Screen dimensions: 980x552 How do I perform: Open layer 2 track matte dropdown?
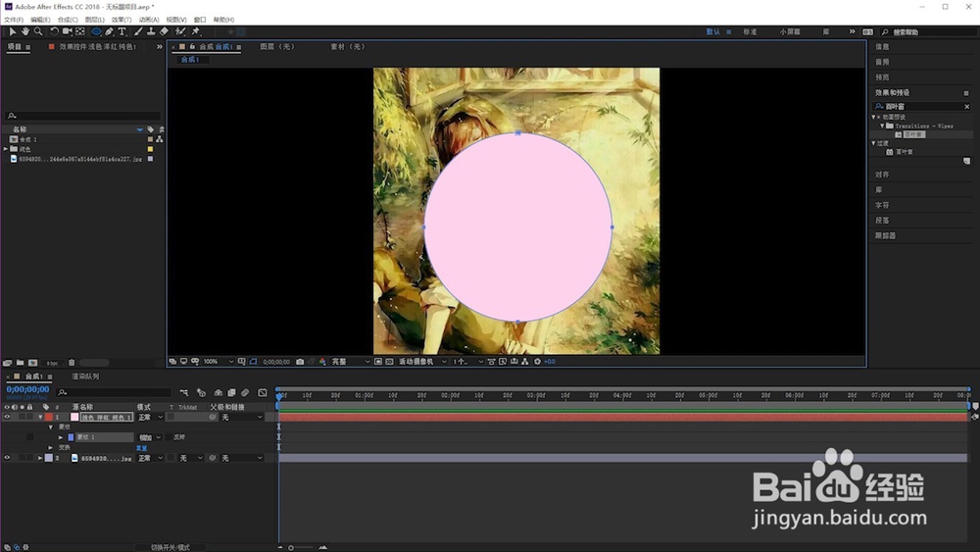click(191, 458)
